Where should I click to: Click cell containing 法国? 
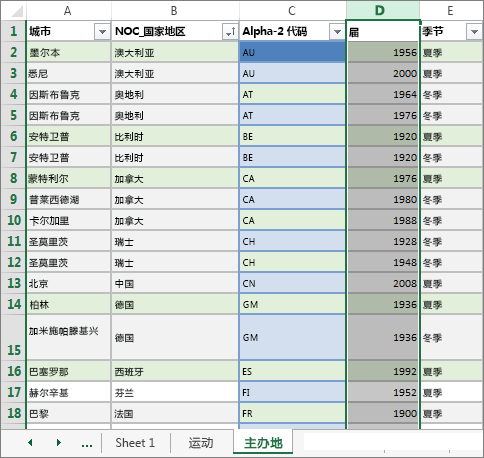point(175,413)
